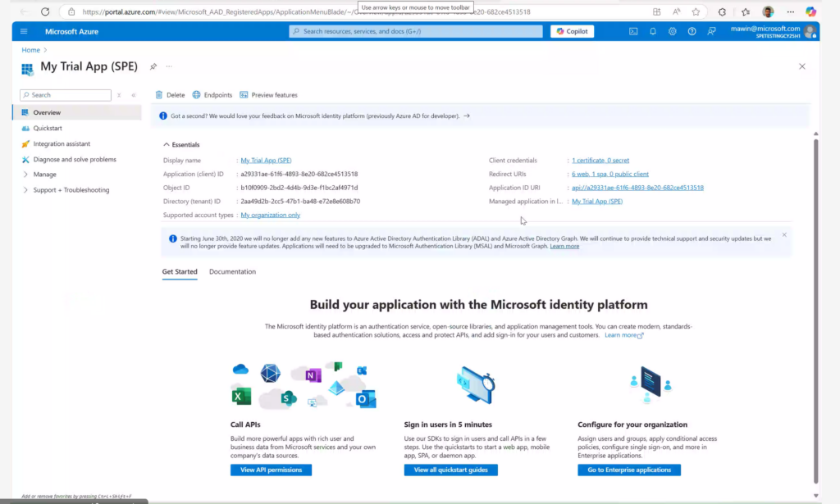Click the Home breadcrumb link
Screen dimensions: 840x504
pyautogui.click(x=30, y=50)
